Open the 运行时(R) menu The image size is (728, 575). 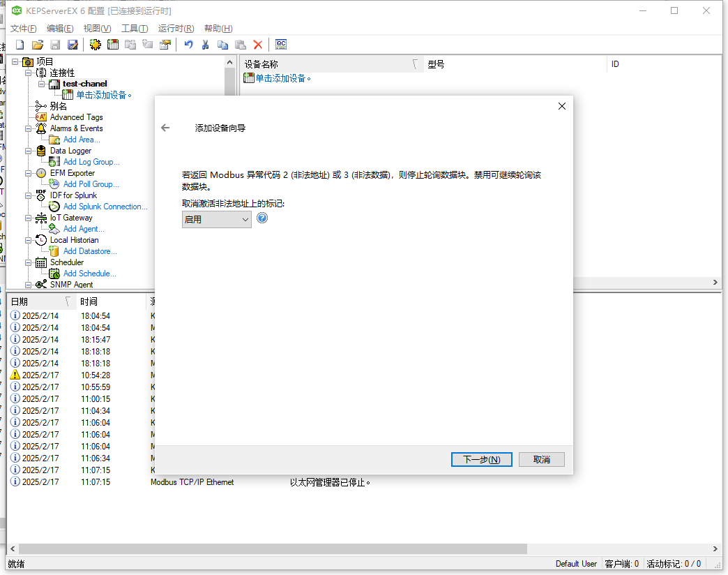176,29
